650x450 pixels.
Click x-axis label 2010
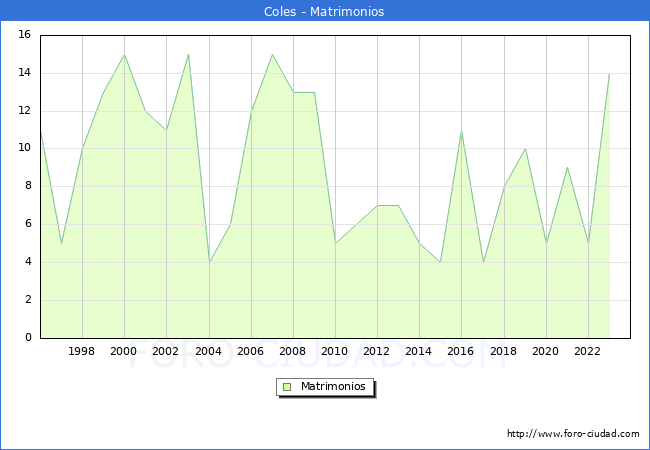(335, 351)
